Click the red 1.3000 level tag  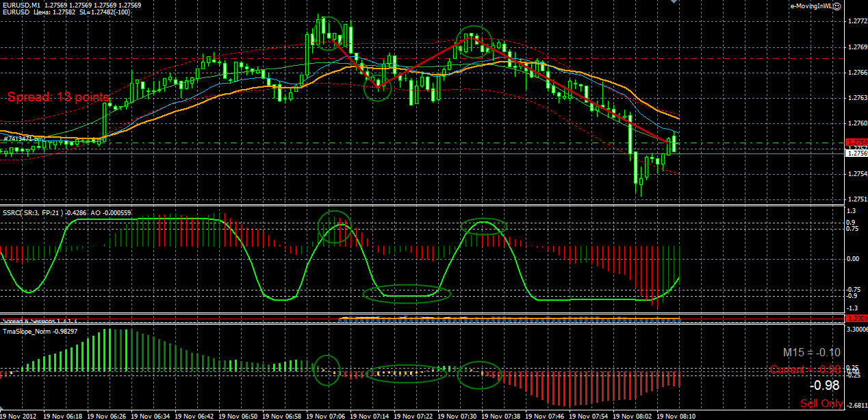click(x=857, y=319)
